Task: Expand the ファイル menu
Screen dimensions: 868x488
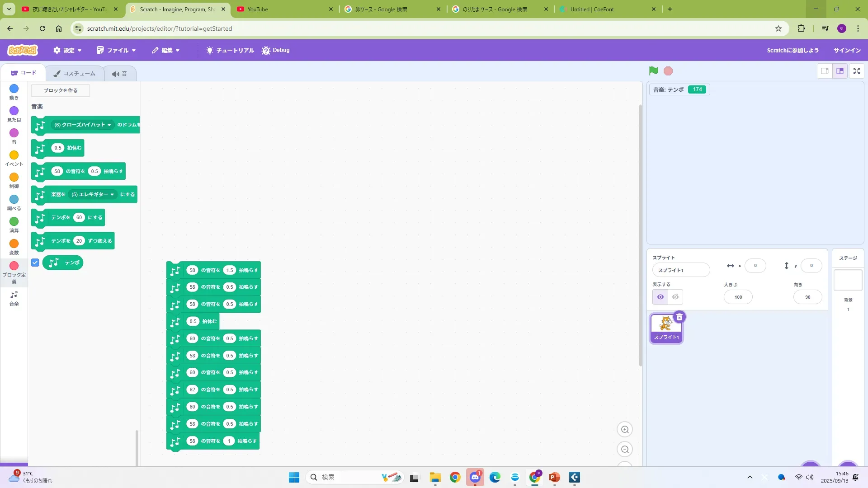Action: click(x=116, y=50)
